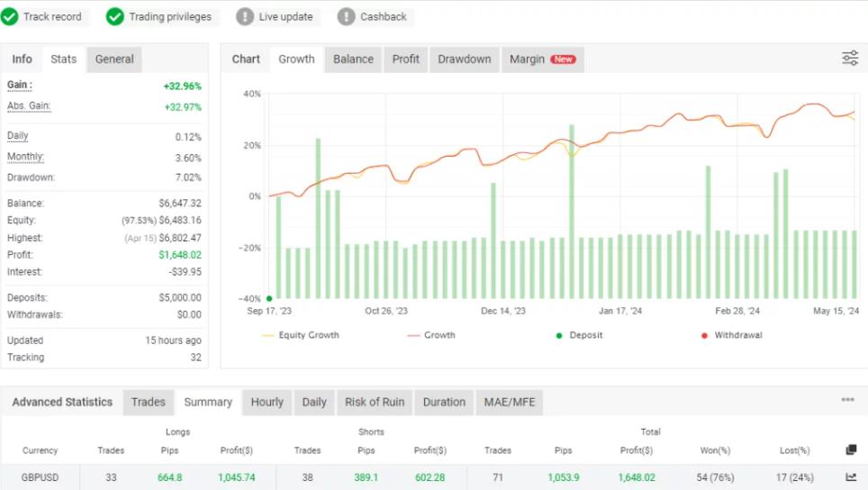Select the Risk of Ruin tab
The height and width of the screenshot is (490, 868).
(375, 403)
